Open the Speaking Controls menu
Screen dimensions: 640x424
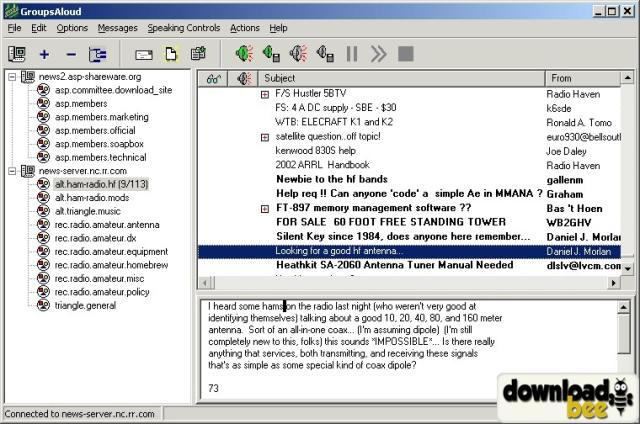click(184, 28)
